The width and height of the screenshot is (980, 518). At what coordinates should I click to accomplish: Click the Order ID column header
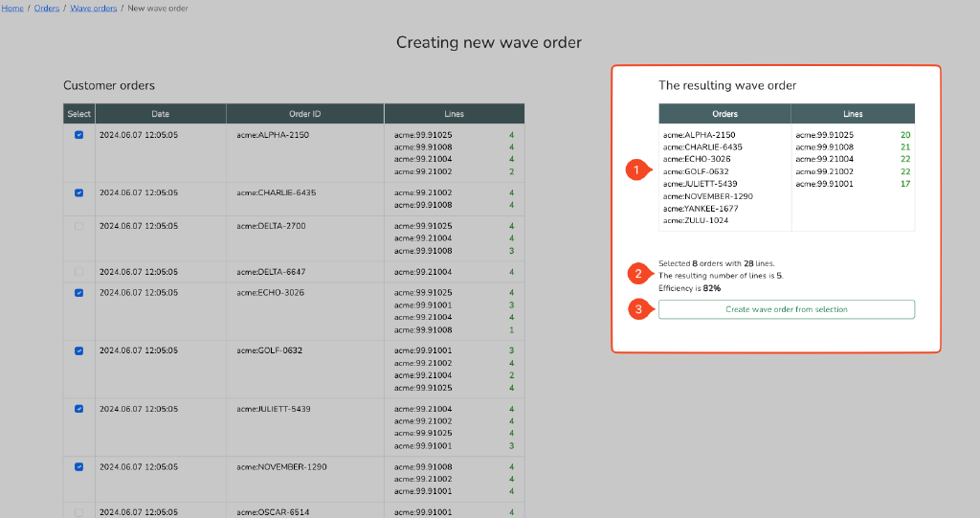(x=304, y=114)
